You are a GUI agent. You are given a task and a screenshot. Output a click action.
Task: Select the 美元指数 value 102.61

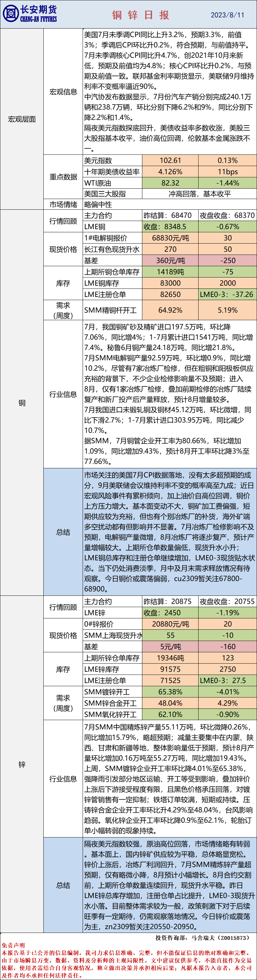[x=170, y=160]
